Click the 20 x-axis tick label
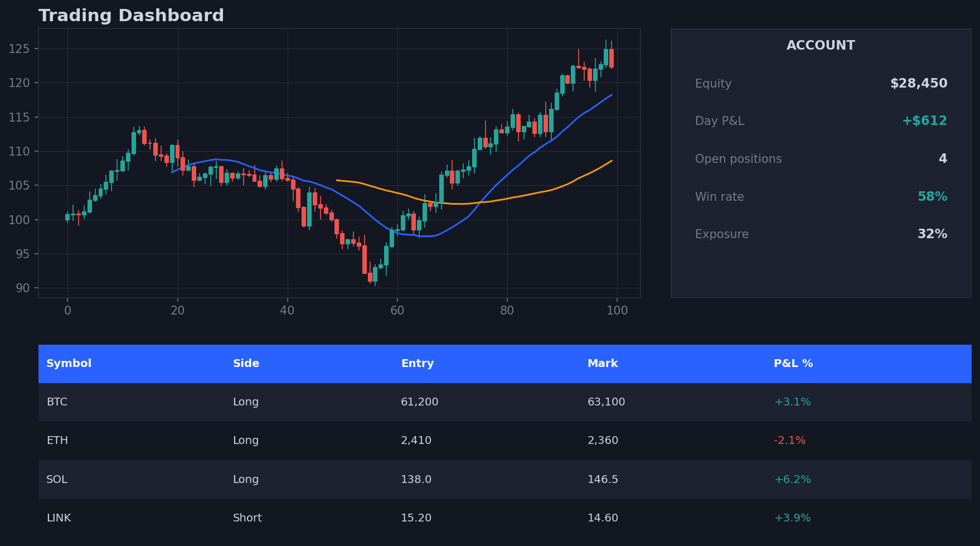 (177, 311)
